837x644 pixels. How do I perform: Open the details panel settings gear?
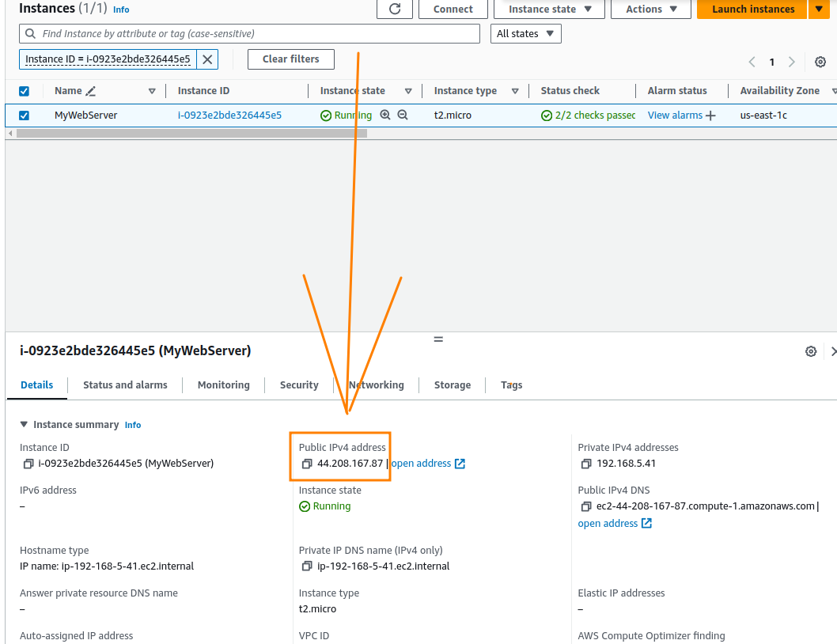811,350
